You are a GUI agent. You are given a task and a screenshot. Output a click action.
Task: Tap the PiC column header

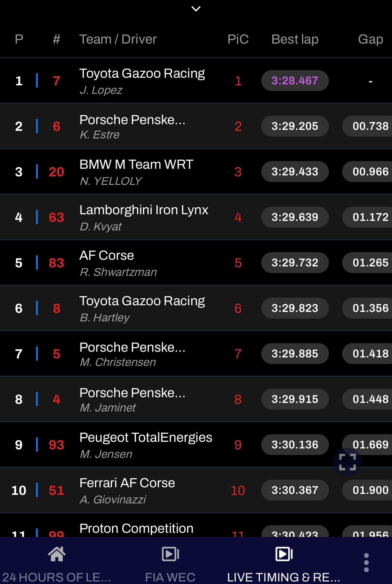click(238, 40)
